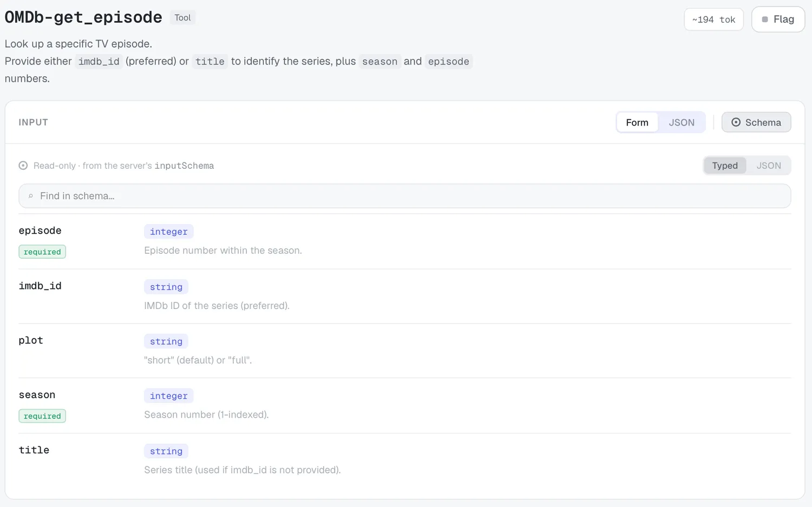Click the string type tag for imdb_id
This screenshot has width=812, height=507.
(166, 287)
